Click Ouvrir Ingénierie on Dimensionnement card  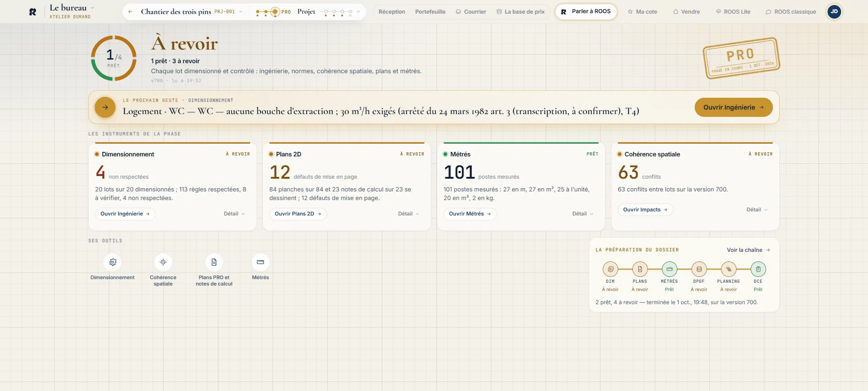125,214
